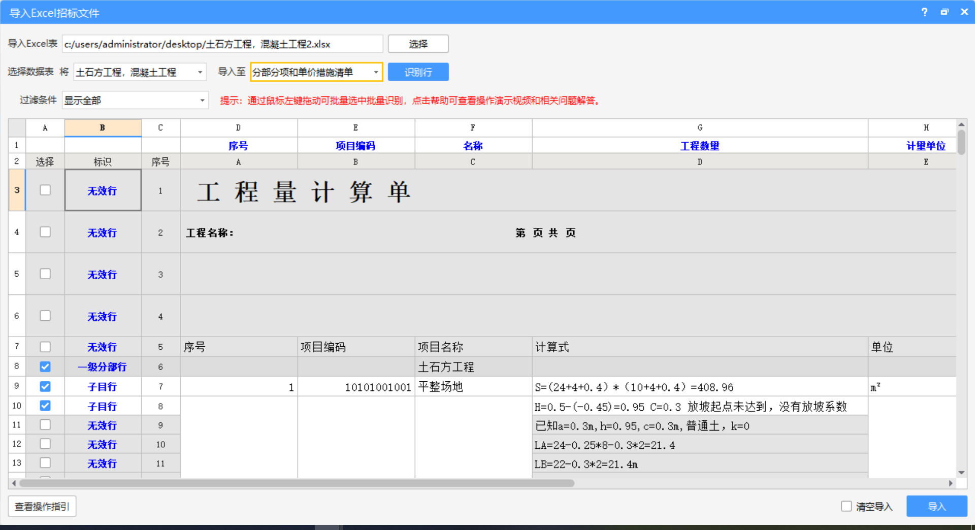Open 查看操作指引 guide
Viewport: 980px width, 530px height.
point(42,506)
